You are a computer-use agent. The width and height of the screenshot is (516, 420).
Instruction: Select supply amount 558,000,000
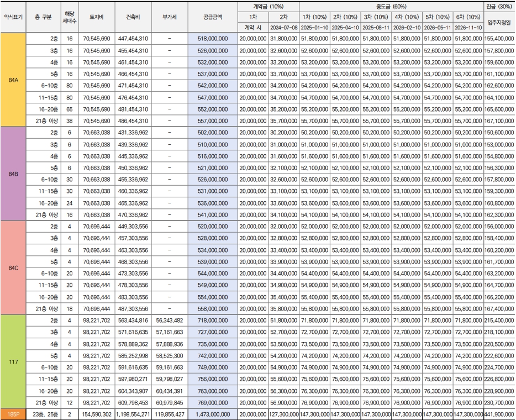pyautogui.click(x=213, y=309)
